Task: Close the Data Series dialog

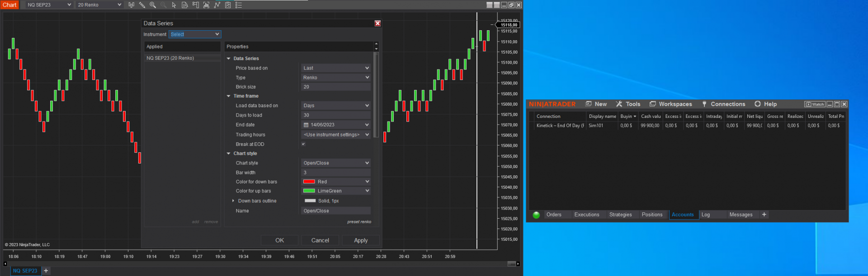Action: click(377, 23)
